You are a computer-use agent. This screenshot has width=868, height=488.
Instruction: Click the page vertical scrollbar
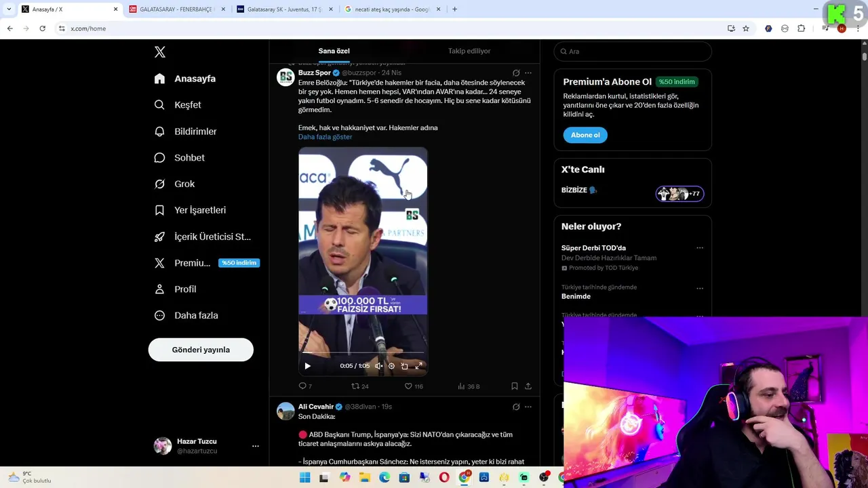864,56
